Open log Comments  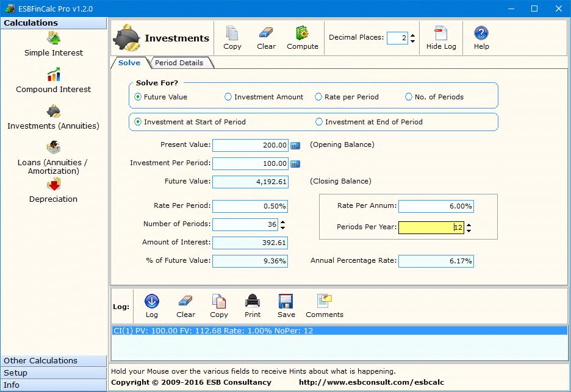pyautogui.click(x=325, y=306)
